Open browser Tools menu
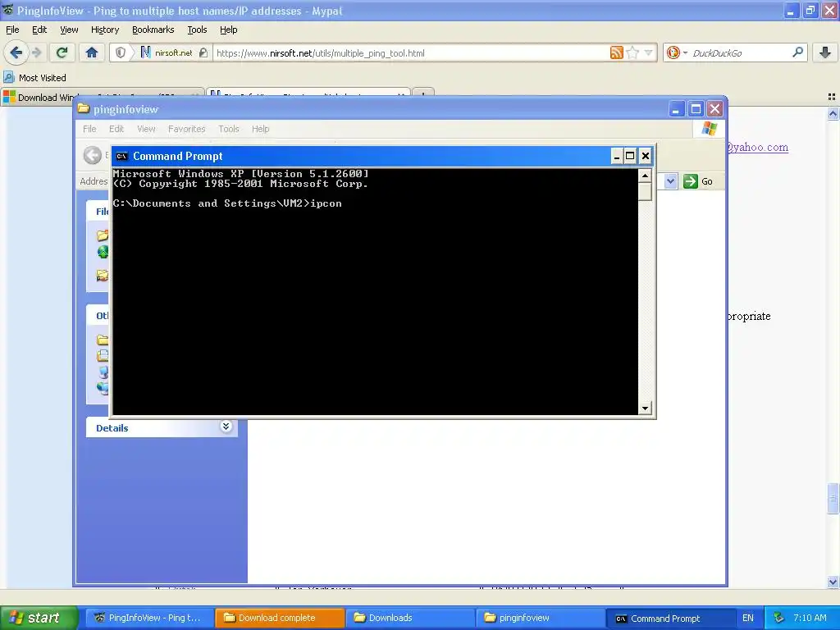The height and width of the screenshot is (630, 840). (x=197, y=30)
